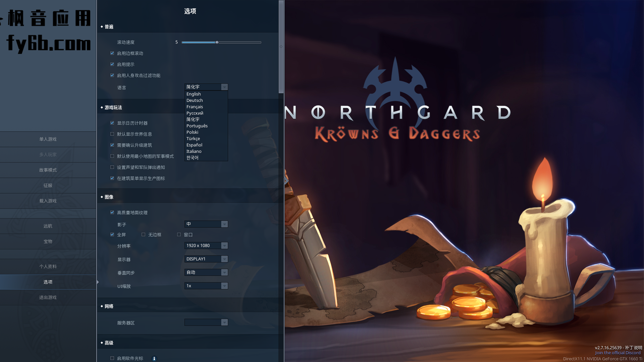Select 选项 in main menu

point(48,282)
